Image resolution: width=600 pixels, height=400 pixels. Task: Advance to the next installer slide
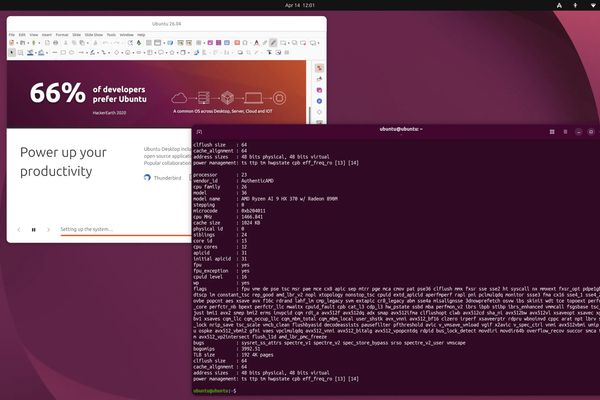48,230
